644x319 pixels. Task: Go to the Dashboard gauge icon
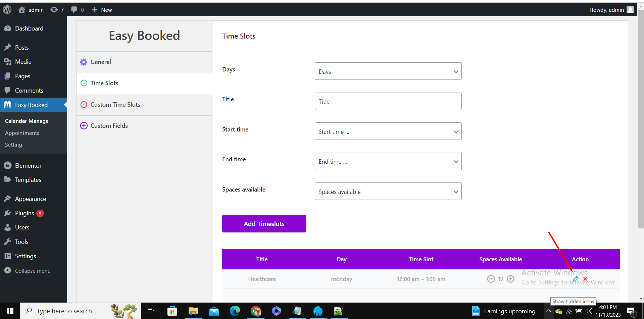pyautogui.click(x=8, y=29)
